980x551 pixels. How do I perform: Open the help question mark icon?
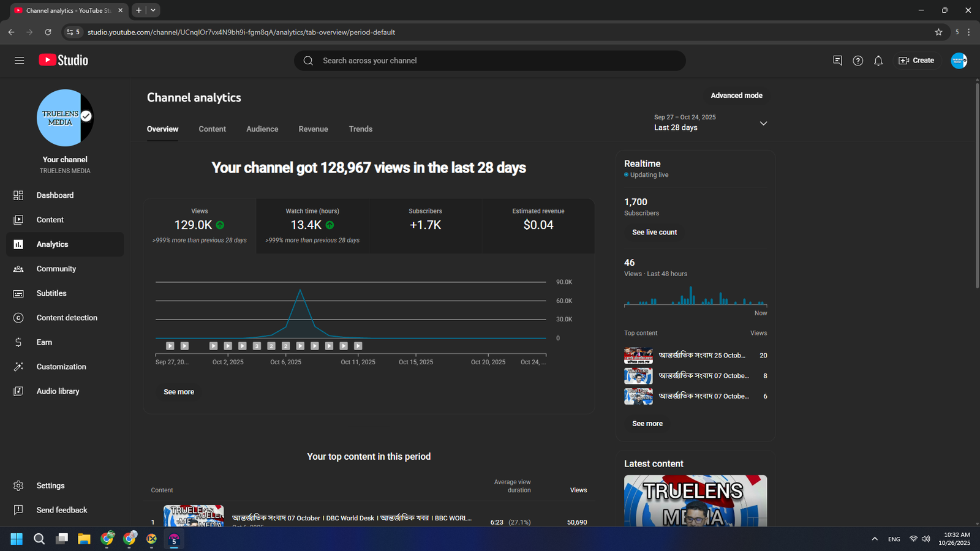858,61
